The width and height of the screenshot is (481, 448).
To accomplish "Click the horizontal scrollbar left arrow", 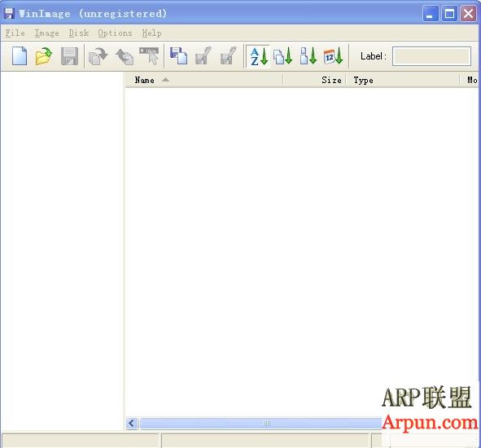I will (x=132, y=423).
